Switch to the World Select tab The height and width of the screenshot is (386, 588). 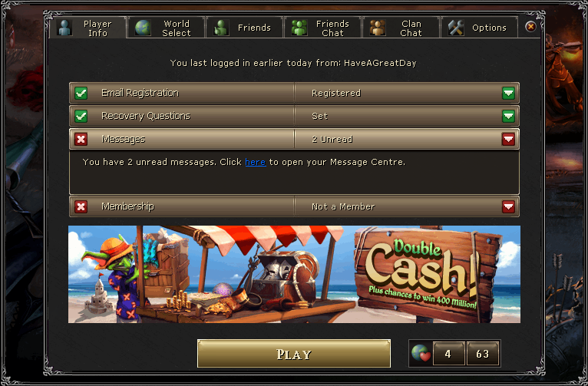[x=167, y=28]
